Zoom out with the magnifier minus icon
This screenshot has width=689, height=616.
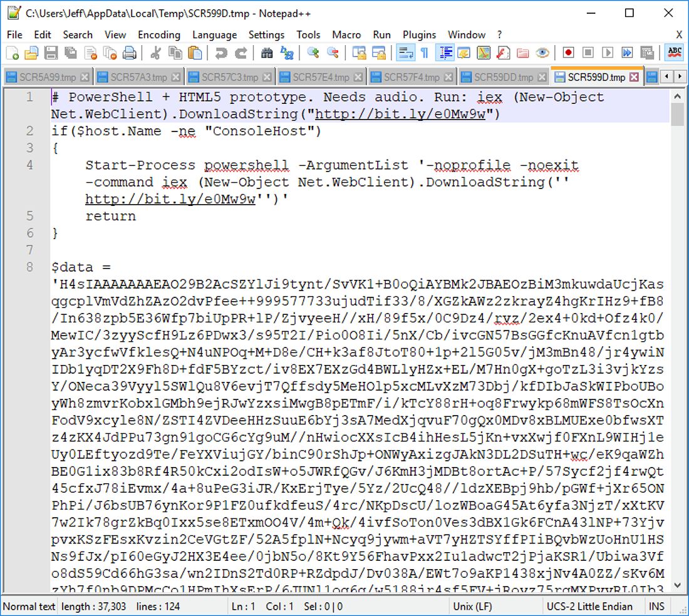pyautogui.click(x=333, y=53)
